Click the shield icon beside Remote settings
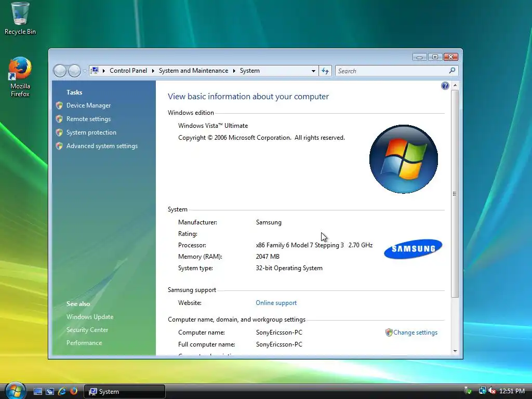The width and height of the screenshot is (532, 399). 59,119
